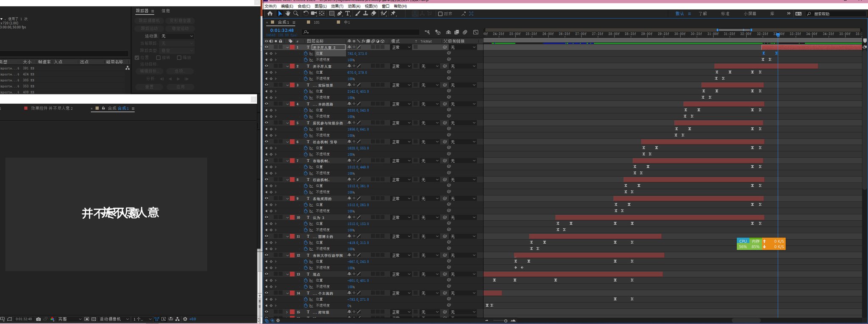Switch to the 信息 panel tab
The height and width of the screenshot is (324, 868).
click(x=166, y=11)
